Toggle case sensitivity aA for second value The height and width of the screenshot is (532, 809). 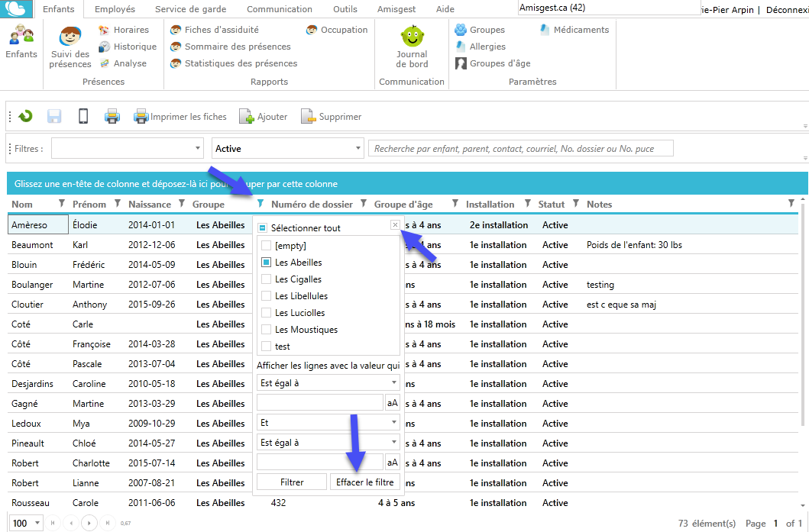pyautogui.click(x=393, y=463)
